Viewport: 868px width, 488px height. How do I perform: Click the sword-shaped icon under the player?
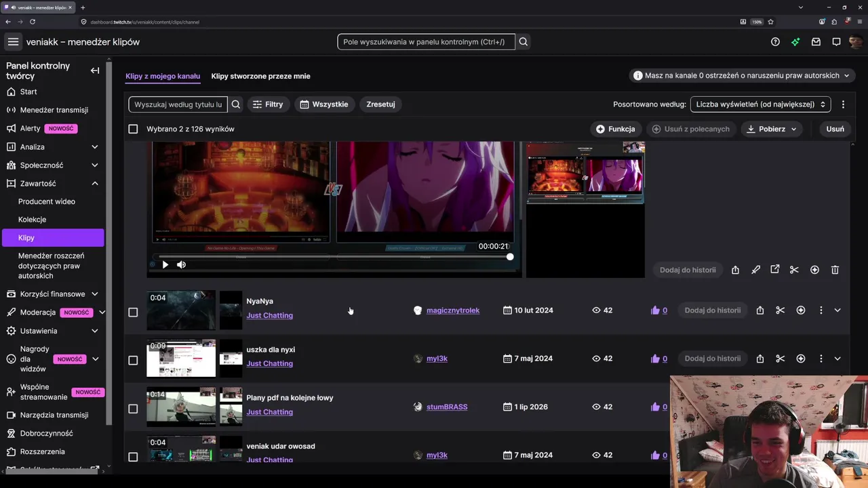tap(755, 270)
